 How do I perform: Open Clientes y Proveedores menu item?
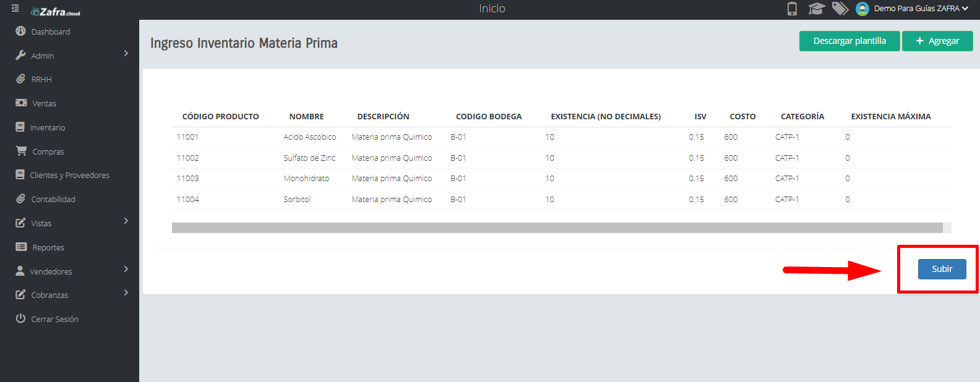(x=69, y=175)
